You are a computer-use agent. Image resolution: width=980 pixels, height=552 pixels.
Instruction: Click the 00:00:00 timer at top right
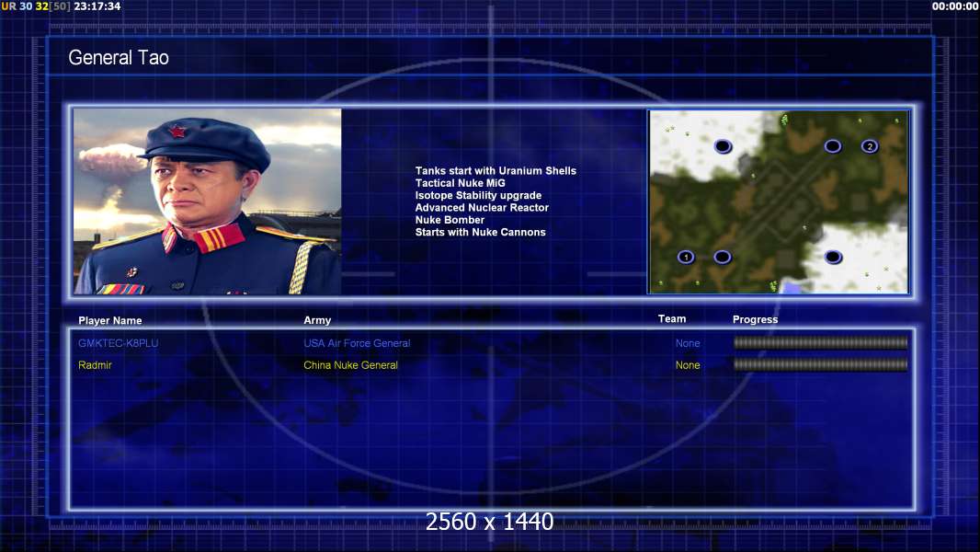pyautogui.click(x=955, y=6)
